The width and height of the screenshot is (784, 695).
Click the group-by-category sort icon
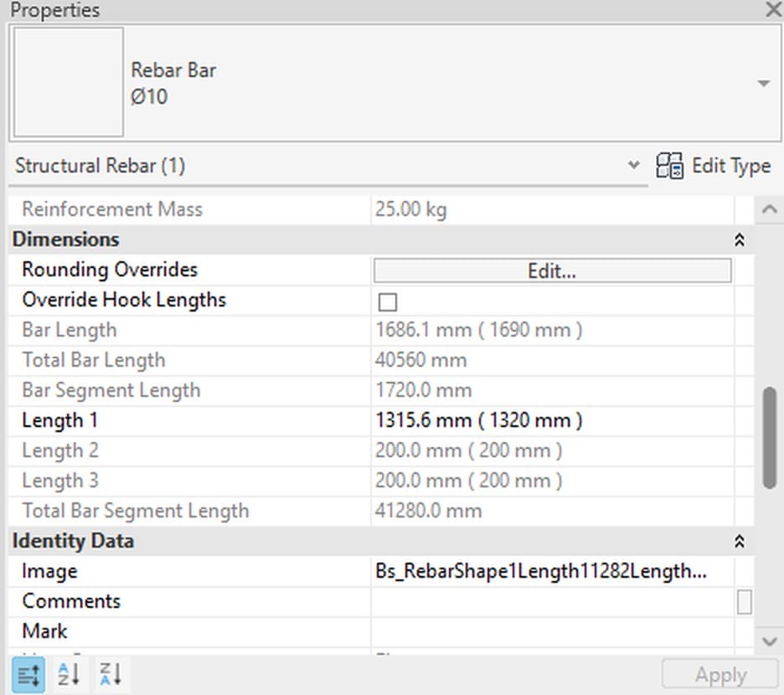click(28, 675)
